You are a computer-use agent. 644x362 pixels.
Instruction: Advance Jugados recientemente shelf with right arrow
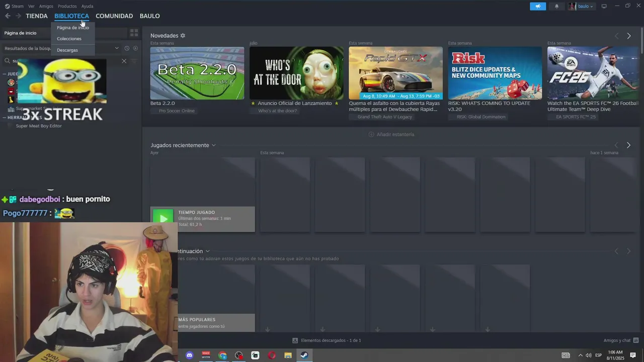[x=628, y=145]
